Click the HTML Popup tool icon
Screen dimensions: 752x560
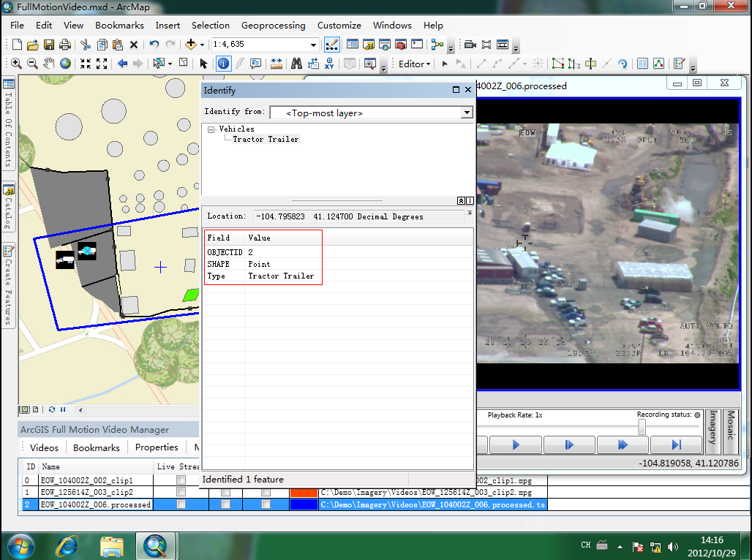(x=255, y=64)
